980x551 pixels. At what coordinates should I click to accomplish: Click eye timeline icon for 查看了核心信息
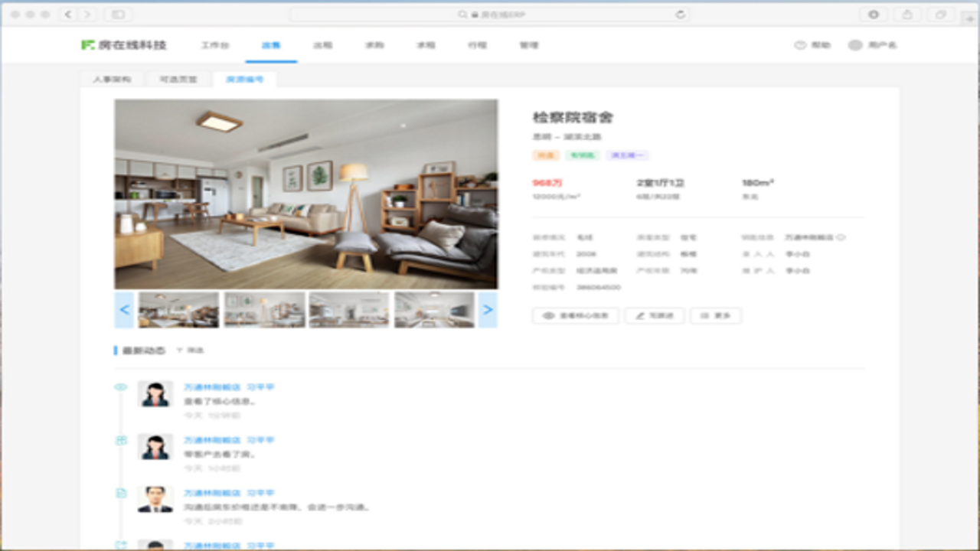click(120, 387)
